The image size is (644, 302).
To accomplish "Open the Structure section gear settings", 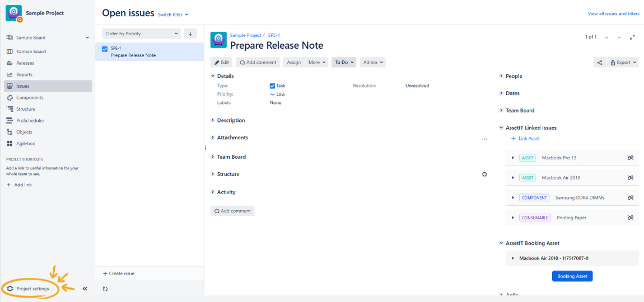I will (x=484, y=174).
